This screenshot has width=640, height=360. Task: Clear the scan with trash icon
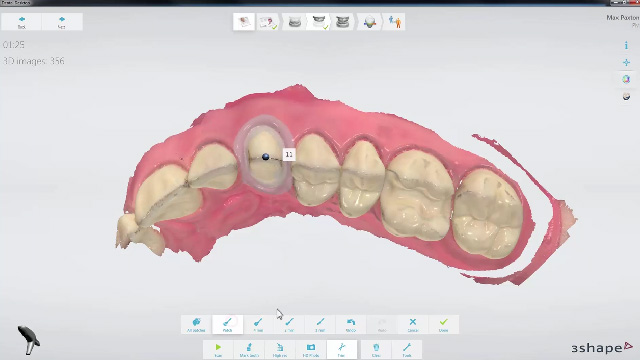(x=376, y=350)
